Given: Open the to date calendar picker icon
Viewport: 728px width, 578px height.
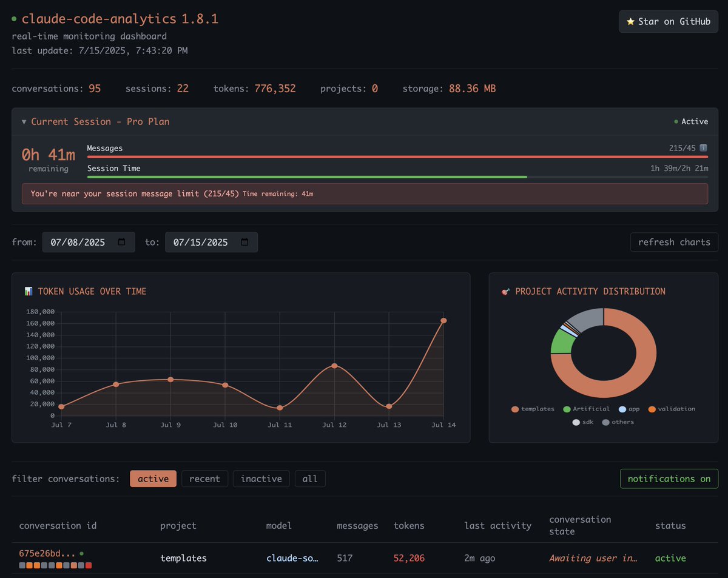Looking at the screenshot, I should [244, 242].
